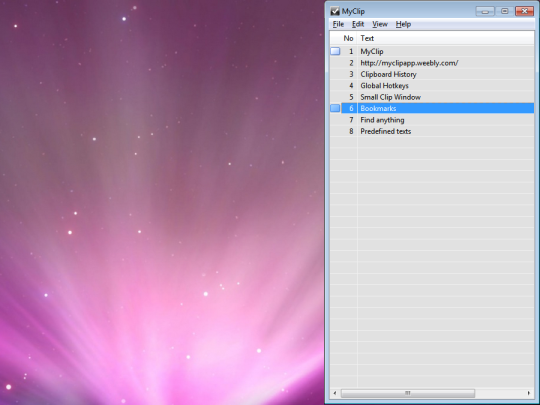The image size is (540, 405).
Task: Select the 'Global Hotkeys' entry
Action: 384,85
